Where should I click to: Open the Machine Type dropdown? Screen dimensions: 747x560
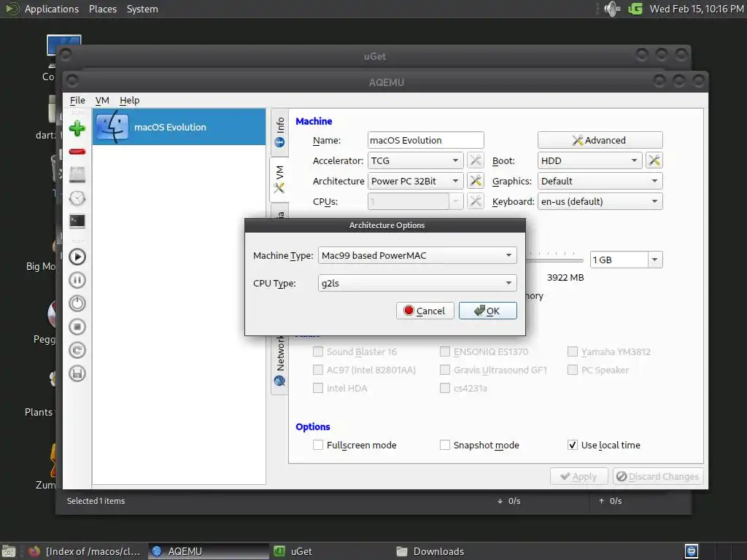pyautogui.click(x=417, y=255)
